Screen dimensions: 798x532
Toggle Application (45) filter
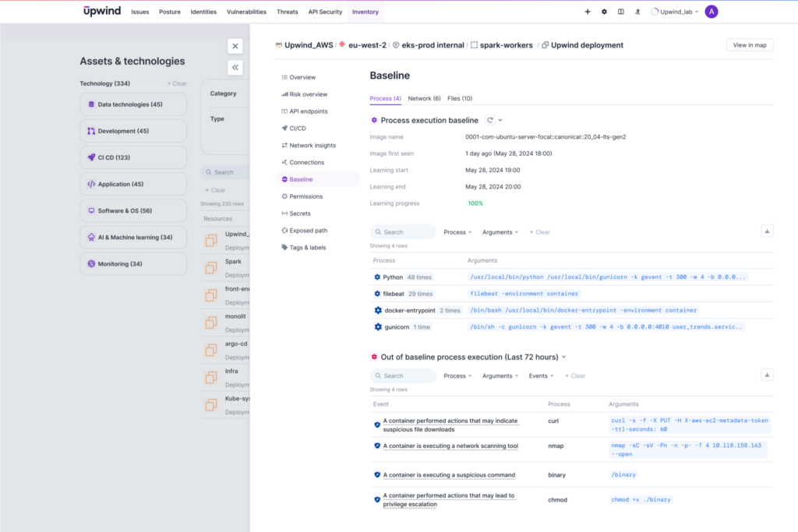click(x=133, y=184)
